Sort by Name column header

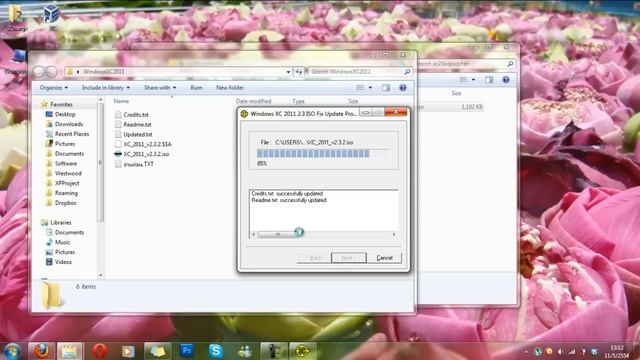(121, 101)
